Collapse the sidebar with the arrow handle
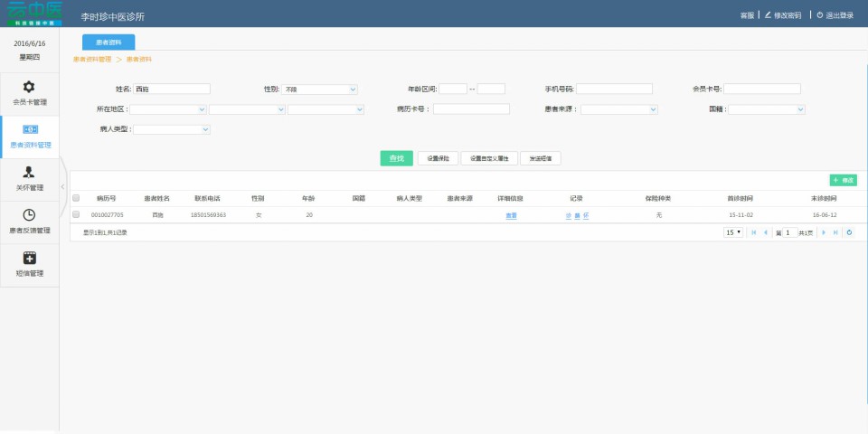 coord(62,186)
